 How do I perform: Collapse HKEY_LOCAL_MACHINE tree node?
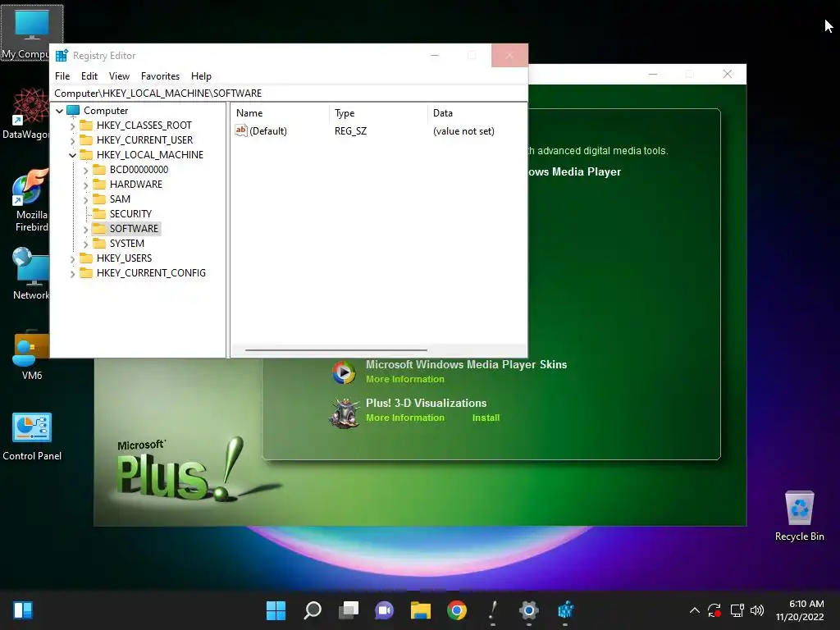(72, 155)
